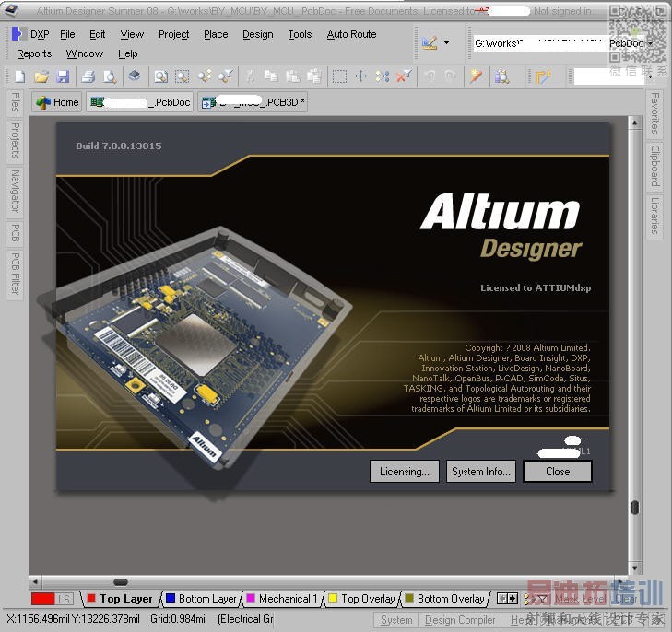The height and width of the screenshot is (632, 672).
Task: Expand the pencil tool dropdown arrow
Action: tap(447, 43)
